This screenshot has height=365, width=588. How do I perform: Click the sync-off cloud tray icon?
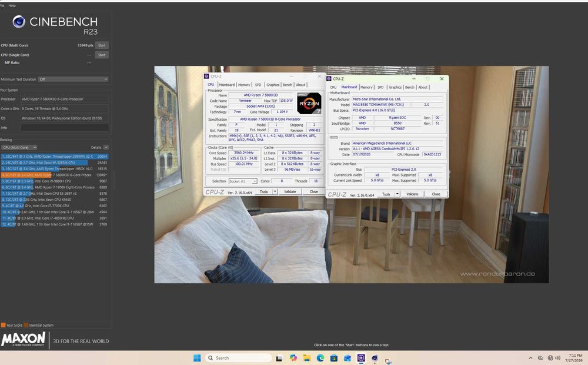coord(540,358)
